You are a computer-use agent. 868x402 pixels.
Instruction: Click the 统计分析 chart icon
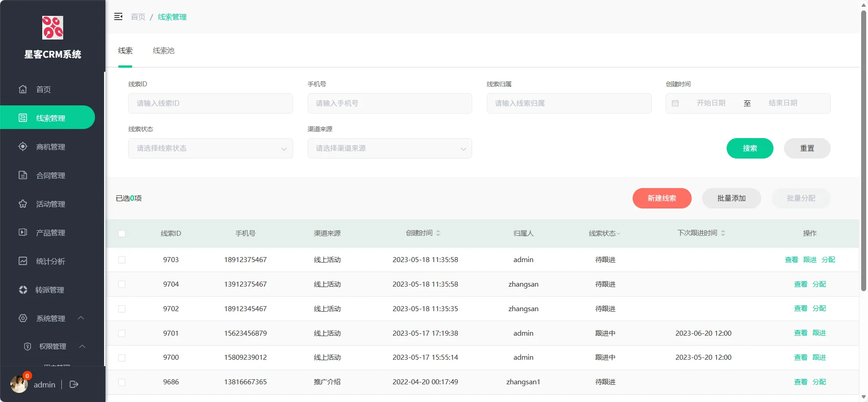coord(23,261)
